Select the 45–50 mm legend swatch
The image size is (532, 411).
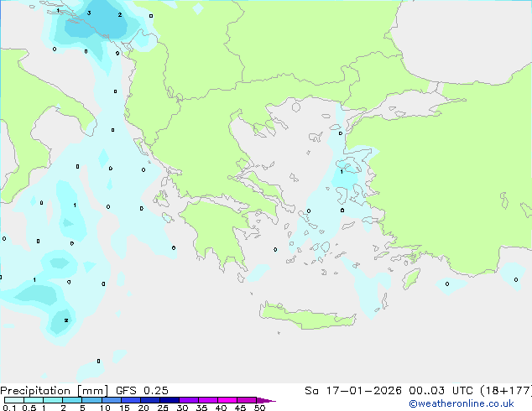pyautogui.click(x=247, y=400)
